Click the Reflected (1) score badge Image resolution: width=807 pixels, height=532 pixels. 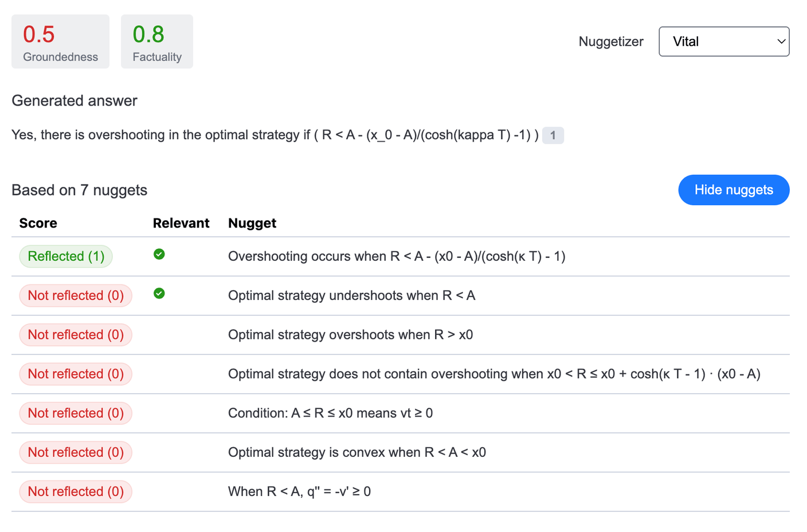tap(66, 256)
